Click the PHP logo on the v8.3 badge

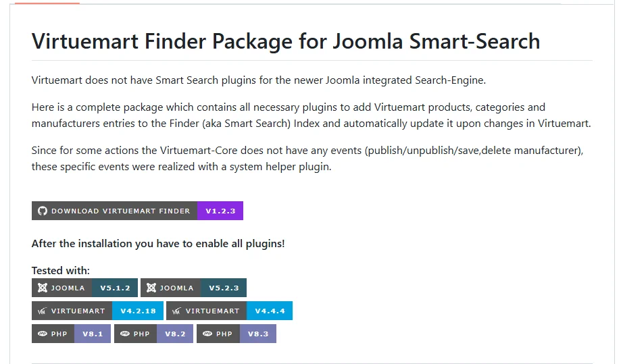(207, 334)
